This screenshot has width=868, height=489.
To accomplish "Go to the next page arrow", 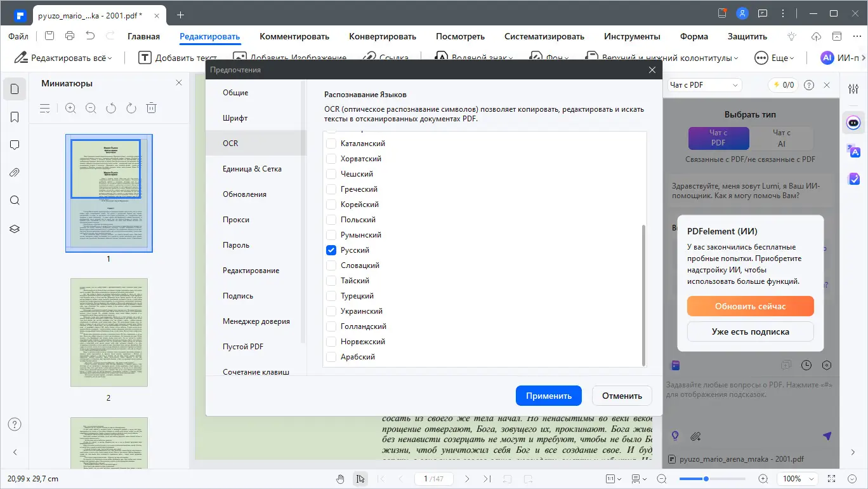I will pos(467,479).
